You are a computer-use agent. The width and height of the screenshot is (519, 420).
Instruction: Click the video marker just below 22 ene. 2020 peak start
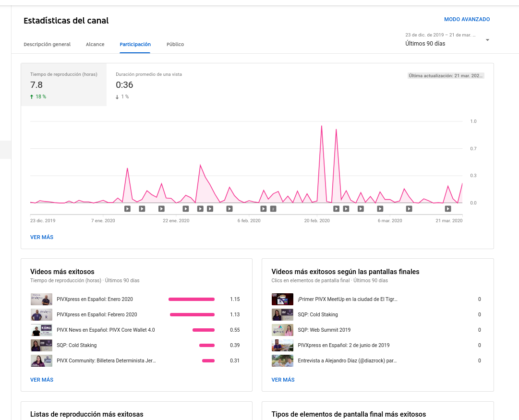click(x=186, y=209)
